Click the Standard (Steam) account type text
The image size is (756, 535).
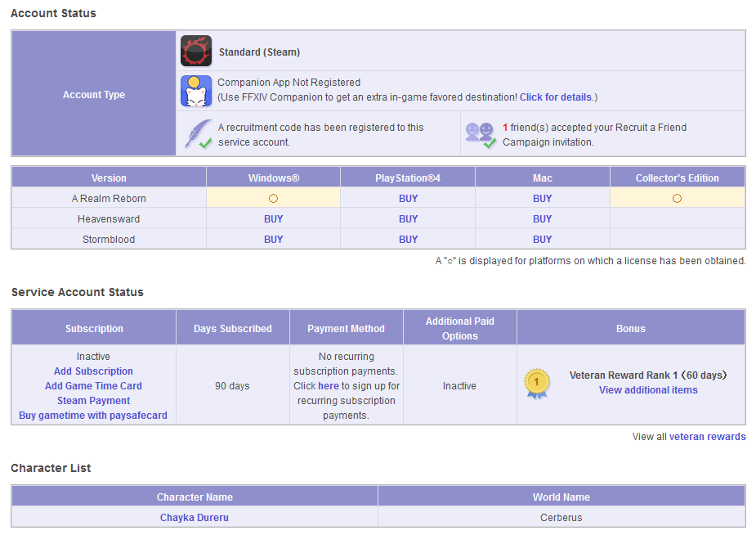click(x=259, y=52)
